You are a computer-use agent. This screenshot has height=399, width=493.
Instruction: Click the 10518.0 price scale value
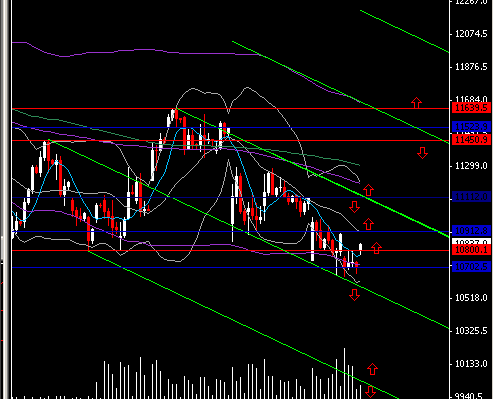click(471, 298)
